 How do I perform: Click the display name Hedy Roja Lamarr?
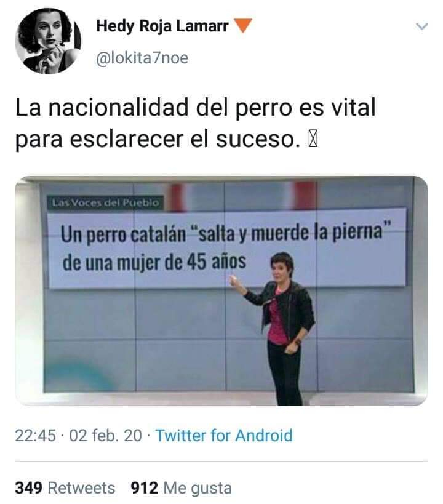point(162,26)
